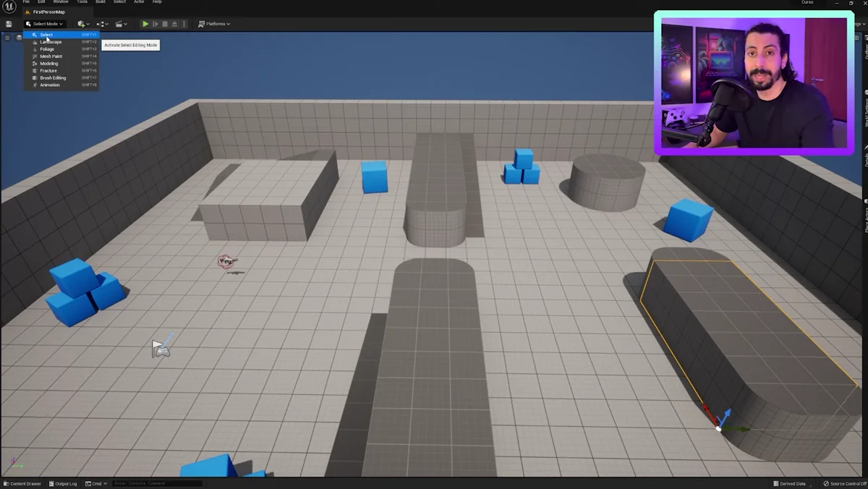
Task: Open the Blueprints toolbar dropdown
Action: tap(102, 24)
